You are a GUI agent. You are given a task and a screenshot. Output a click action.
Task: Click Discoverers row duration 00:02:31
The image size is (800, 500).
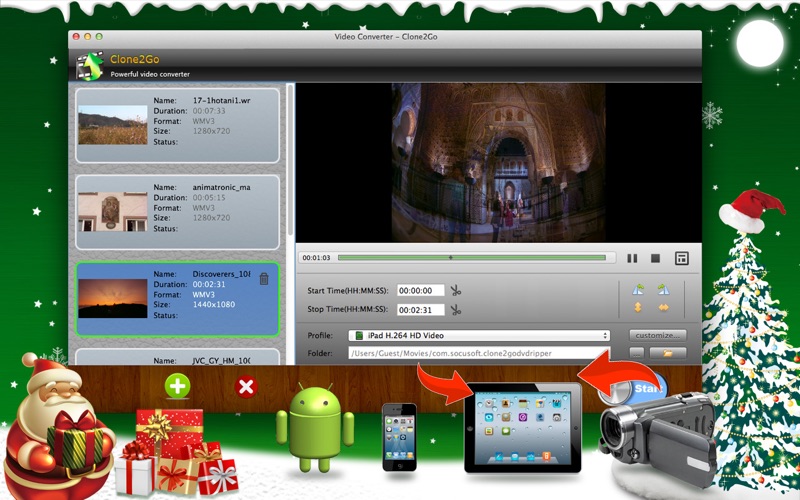pyautogui.click(x=209, y=284)
